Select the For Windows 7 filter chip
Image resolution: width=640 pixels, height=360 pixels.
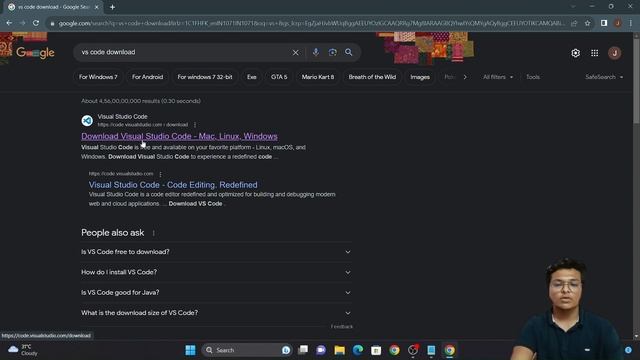coord(98,77)
